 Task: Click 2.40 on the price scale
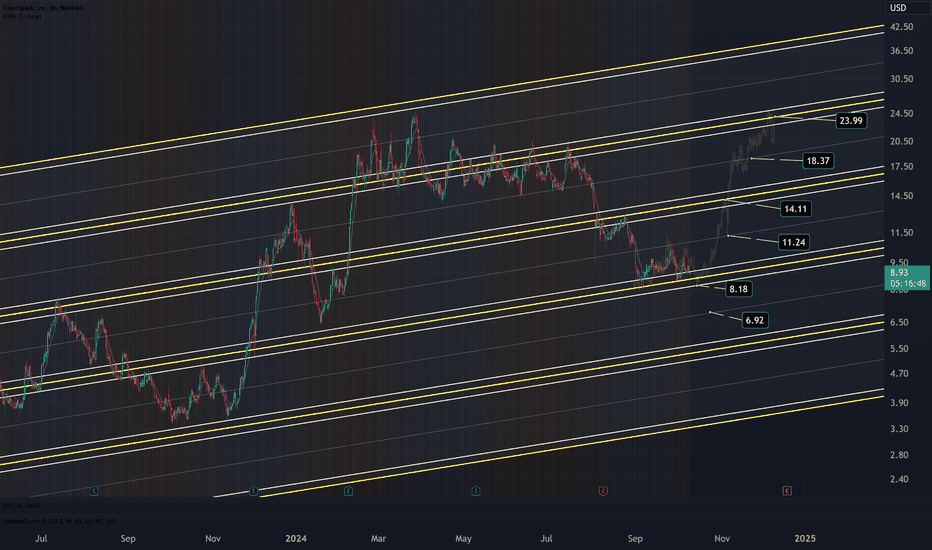[899, 479]
